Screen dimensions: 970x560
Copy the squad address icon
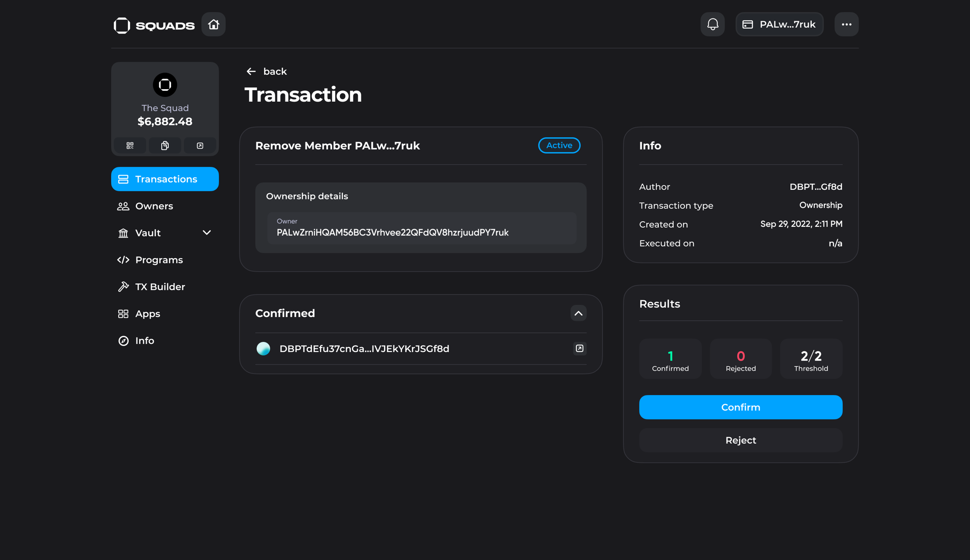pos(165,146)
